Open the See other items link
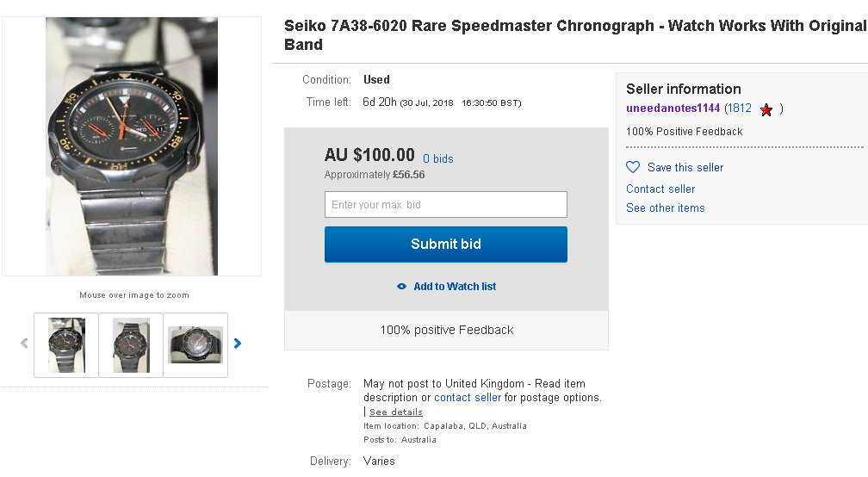Image resolution: width=868 pixels, height=477 pixels. pos(666,208)
